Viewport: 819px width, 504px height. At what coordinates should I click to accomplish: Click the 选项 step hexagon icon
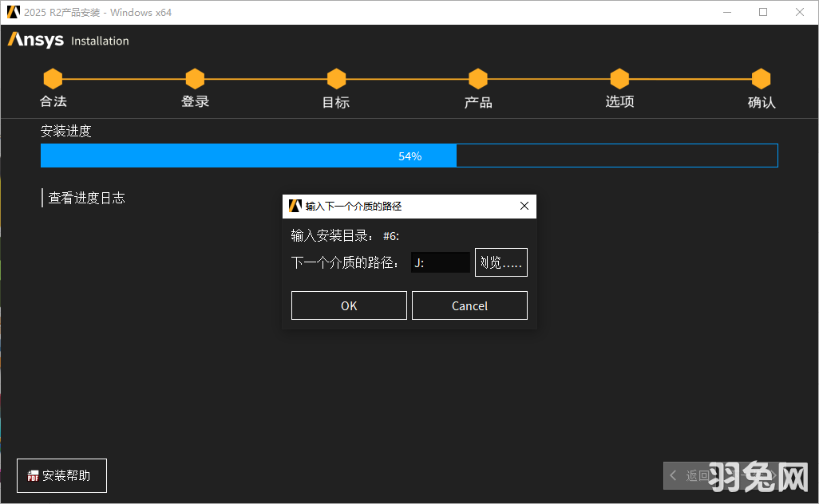pos(619,78)
